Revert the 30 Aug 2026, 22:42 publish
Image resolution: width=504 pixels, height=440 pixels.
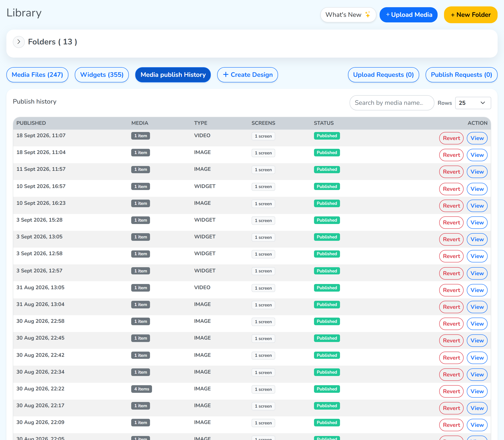(x=451, y=358)
